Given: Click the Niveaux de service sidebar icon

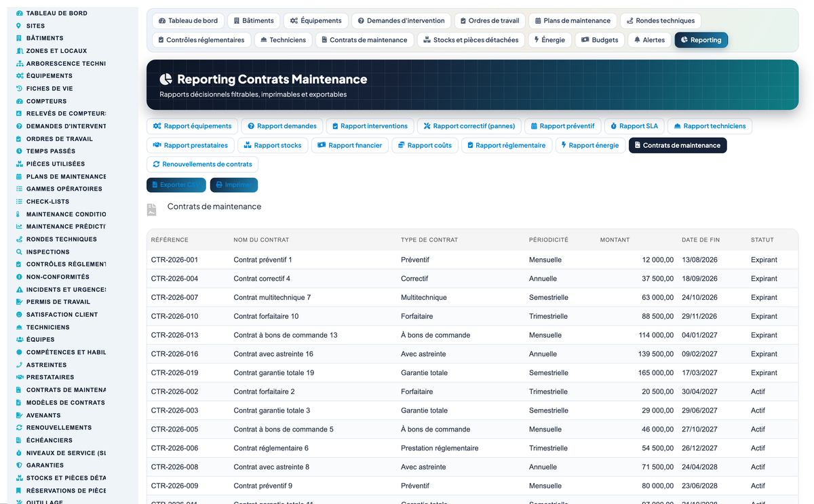Looking at the screenshot, I should (x=19, y=452).
